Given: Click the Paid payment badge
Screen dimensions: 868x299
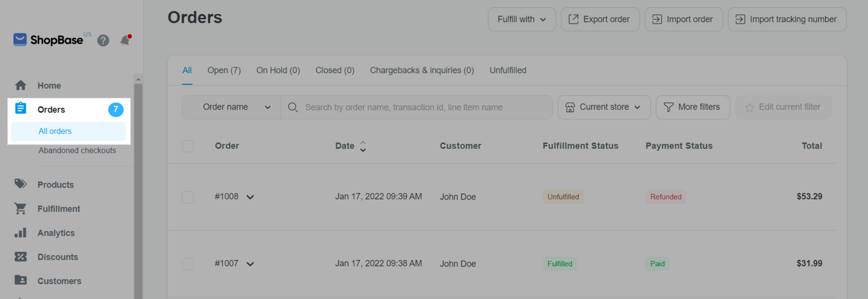Looking at the screenshot, I should (658, 264).
